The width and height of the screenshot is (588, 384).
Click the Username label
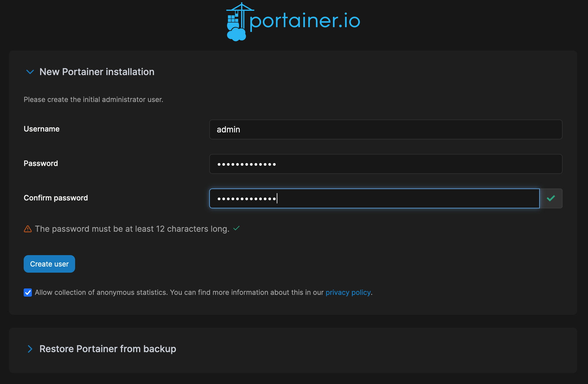point(41,129)
